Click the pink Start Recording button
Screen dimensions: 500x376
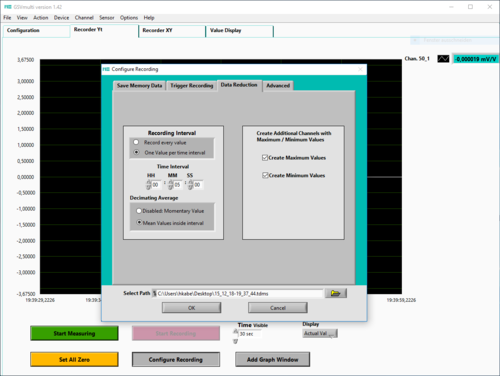[x=176, y=333]
